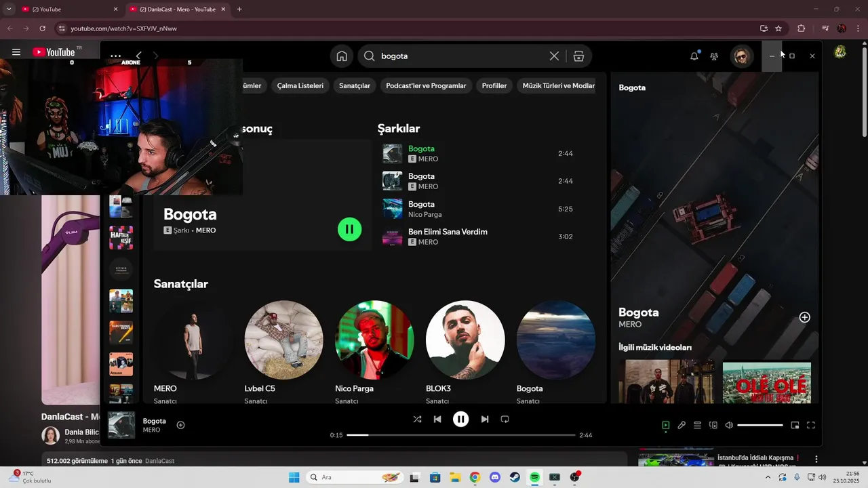This screenshot has height=488, width=868.
Task: Select Podcast'ler ve Programlar filter
Action: pyautogui.click(x=426, y=86)
